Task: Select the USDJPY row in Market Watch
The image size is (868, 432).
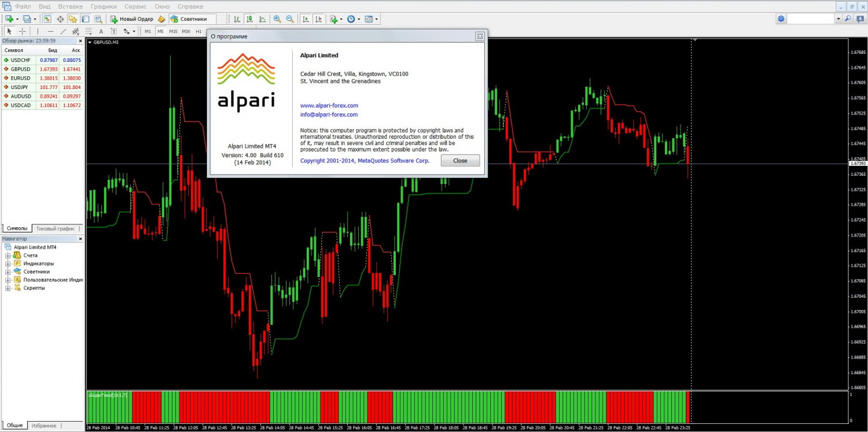Action: pyautogui.click(x=42, y=87)
